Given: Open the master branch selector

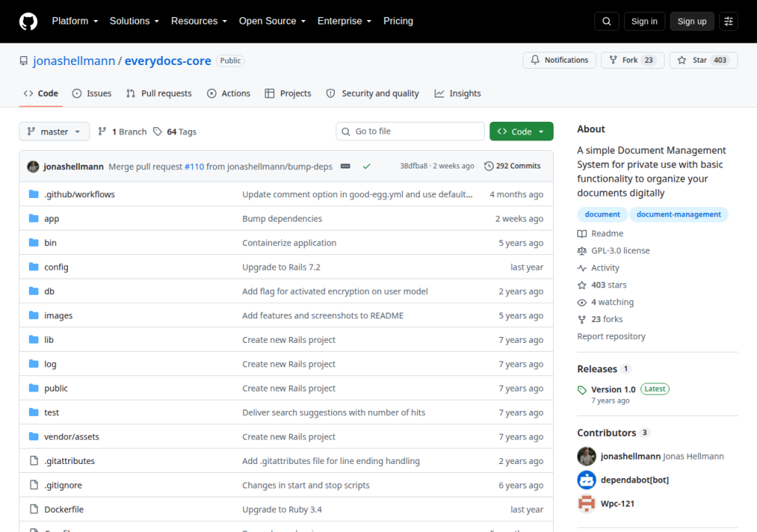Looking at the screenshot, I should click(x=54, y=132).
